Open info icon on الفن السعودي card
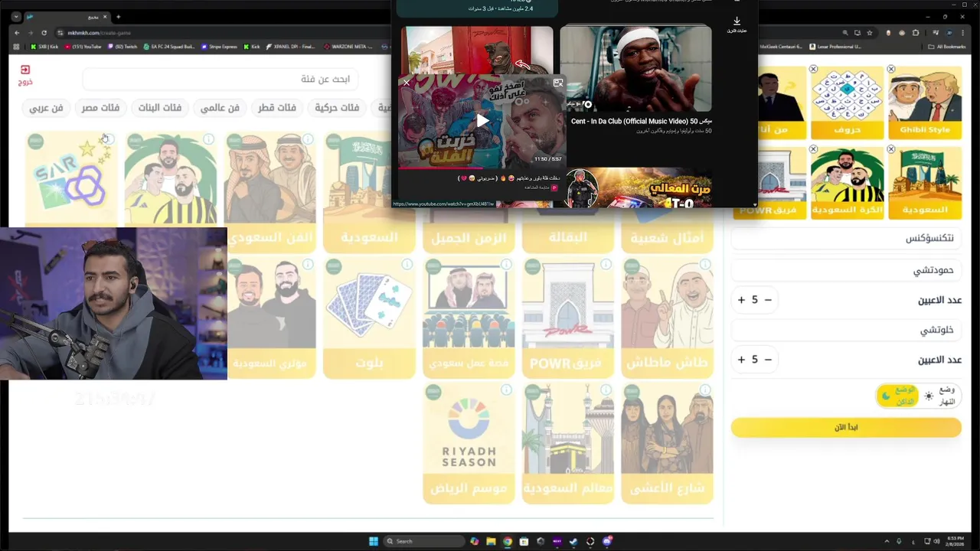The image size is (980, 551). click(x=308, y=139)
